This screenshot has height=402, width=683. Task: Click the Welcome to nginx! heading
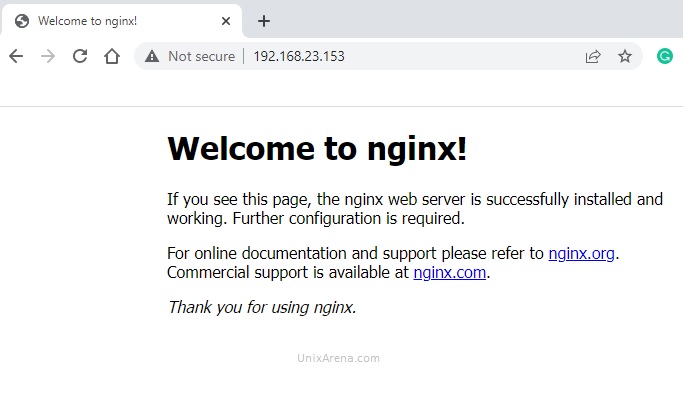[x=317, y=149]
